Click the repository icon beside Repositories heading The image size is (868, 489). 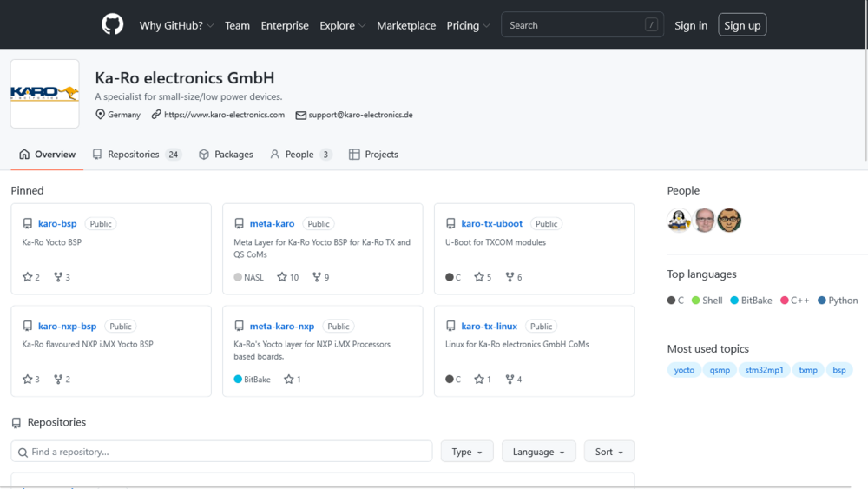tap(16, 422)
